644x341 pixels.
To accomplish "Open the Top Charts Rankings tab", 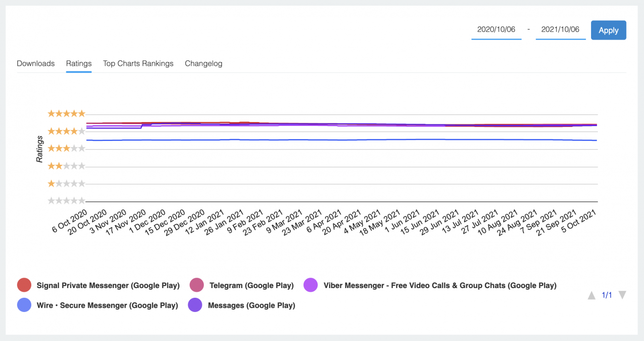I will 138,64.
